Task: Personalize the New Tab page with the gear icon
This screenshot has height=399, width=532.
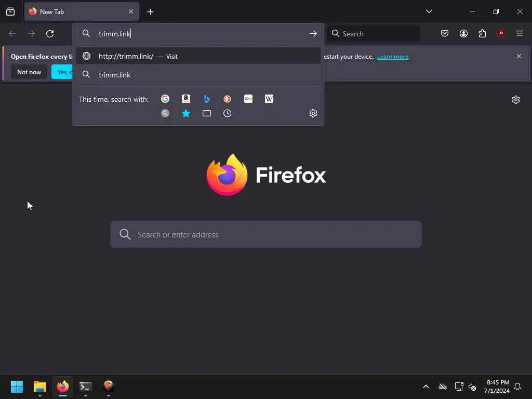Action: tap(516, 100)
